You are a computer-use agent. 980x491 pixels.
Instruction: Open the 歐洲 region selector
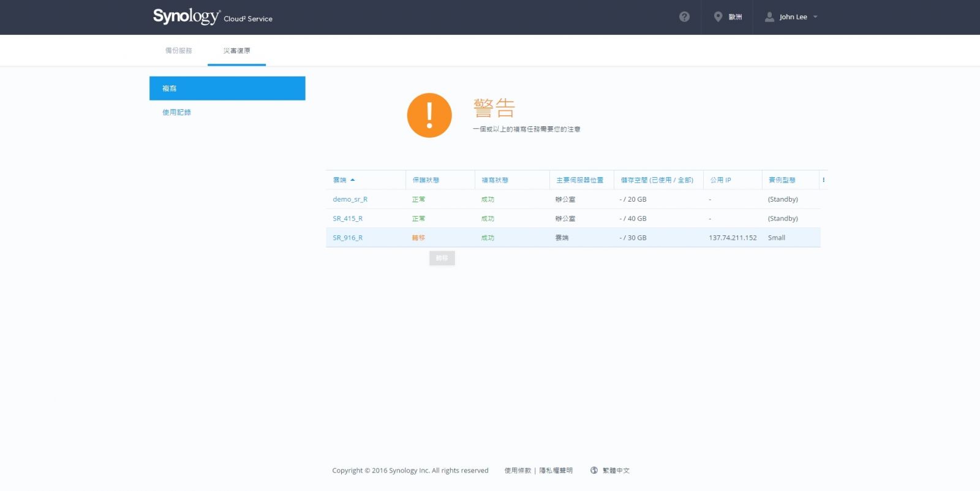point(735,17)
